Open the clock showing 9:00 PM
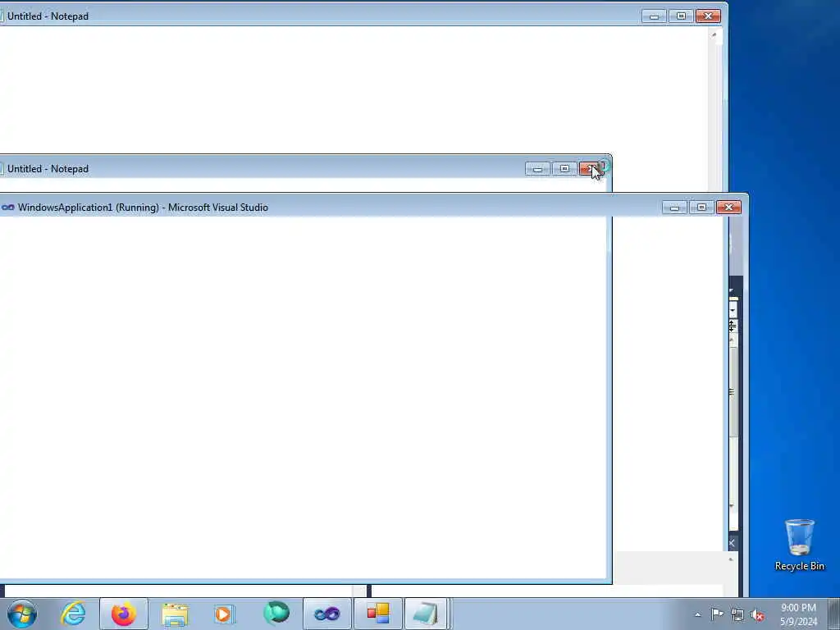Image resolution: width=840 pixels, height=630 pixels. (798, 614)
